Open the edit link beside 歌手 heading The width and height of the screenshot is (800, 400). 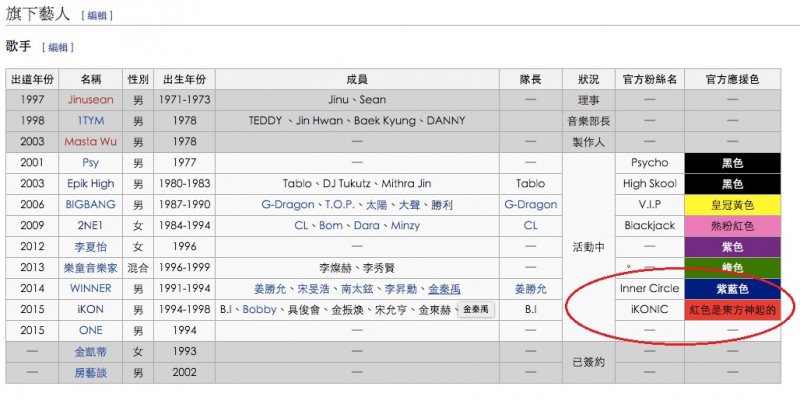(x=58, y=47)
